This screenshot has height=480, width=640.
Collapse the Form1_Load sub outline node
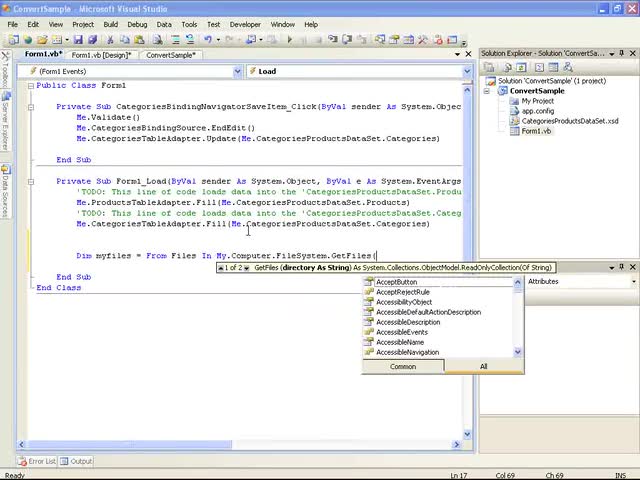tap(31, 182)
